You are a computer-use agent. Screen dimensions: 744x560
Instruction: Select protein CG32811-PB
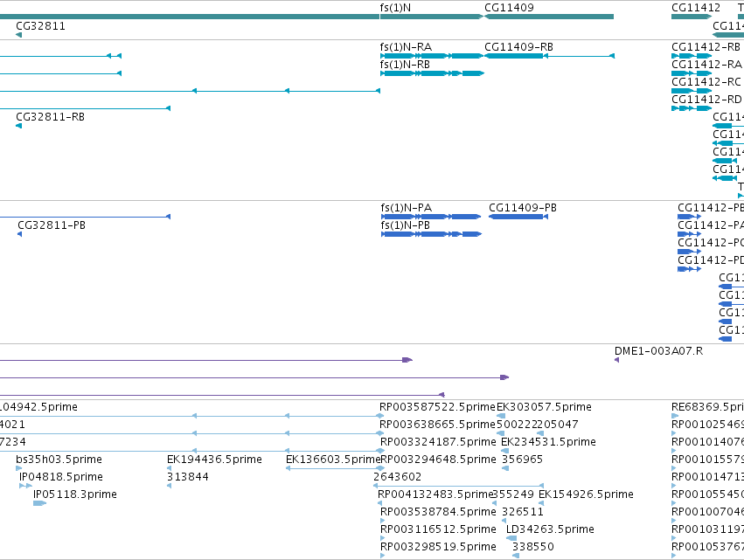pos(52,225)
